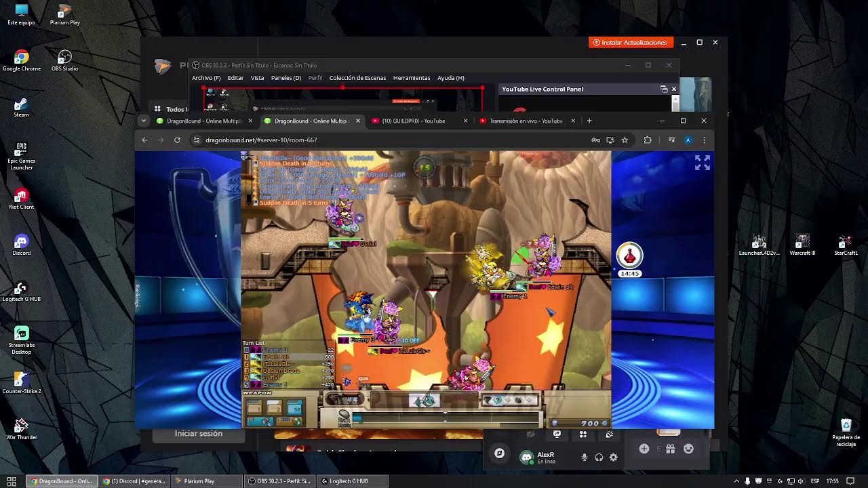Mute microphone in Discord panel

584,457
